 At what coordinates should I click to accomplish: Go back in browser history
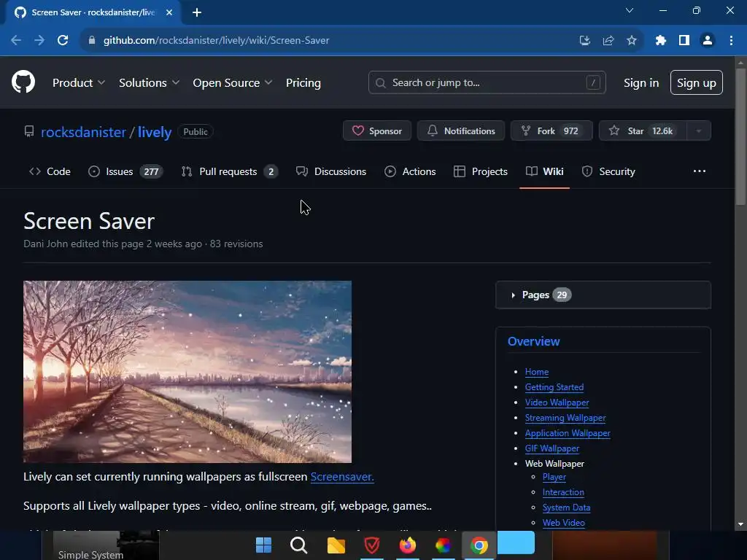tap(16, 41)
